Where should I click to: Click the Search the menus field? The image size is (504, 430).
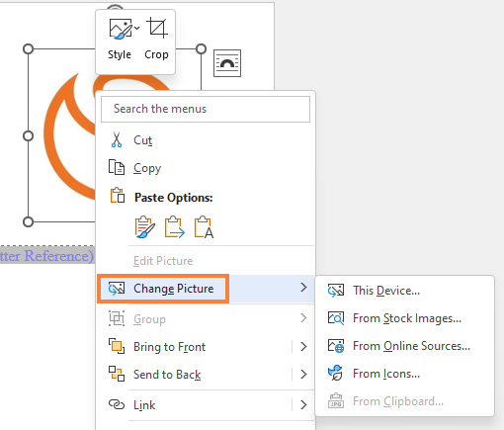click(206, 109)
